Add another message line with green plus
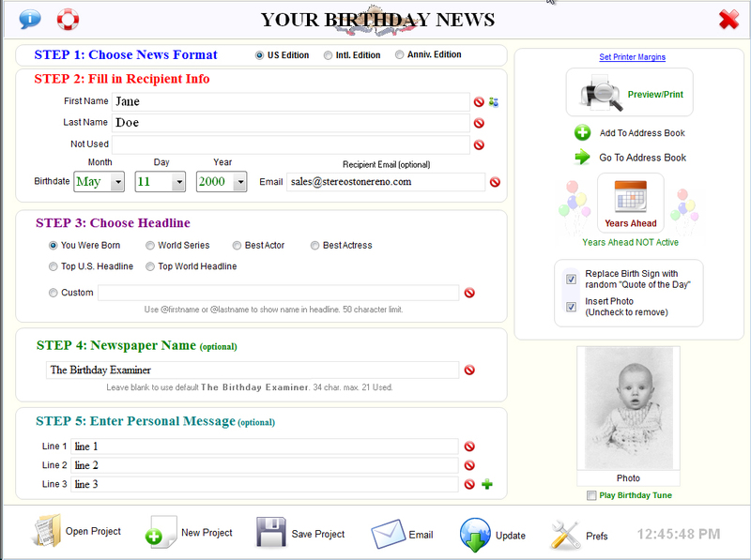Viewport: 751px width, 560px height. coord(487,484)
